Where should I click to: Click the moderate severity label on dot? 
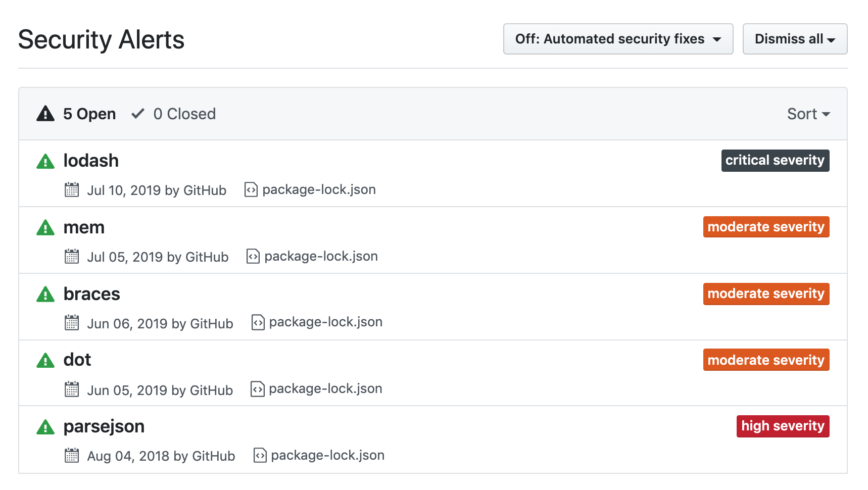766,360
